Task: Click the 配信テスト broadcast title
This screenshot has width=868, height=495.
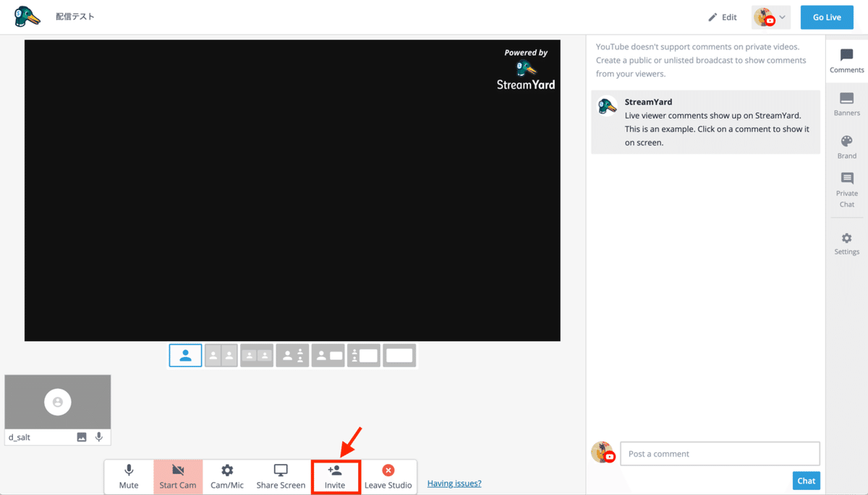Action: pyautogui.click(x=75, y=17)
